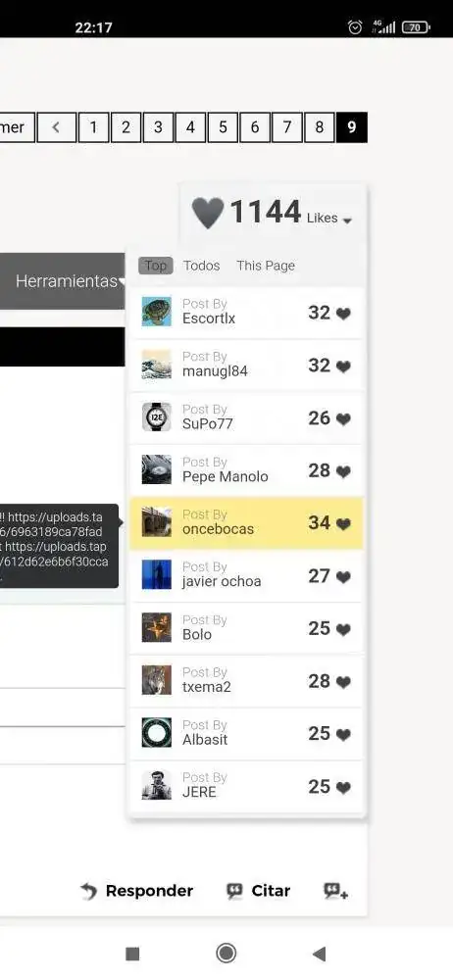Select the Top tab
Screen dimensions: 453x980
pos(155,266)
